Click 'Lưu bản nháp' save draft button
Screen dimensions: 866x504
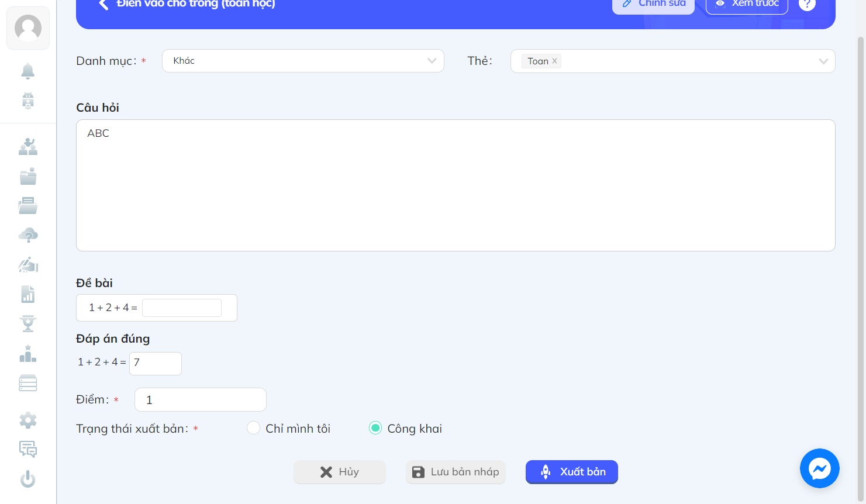(456, 472)
